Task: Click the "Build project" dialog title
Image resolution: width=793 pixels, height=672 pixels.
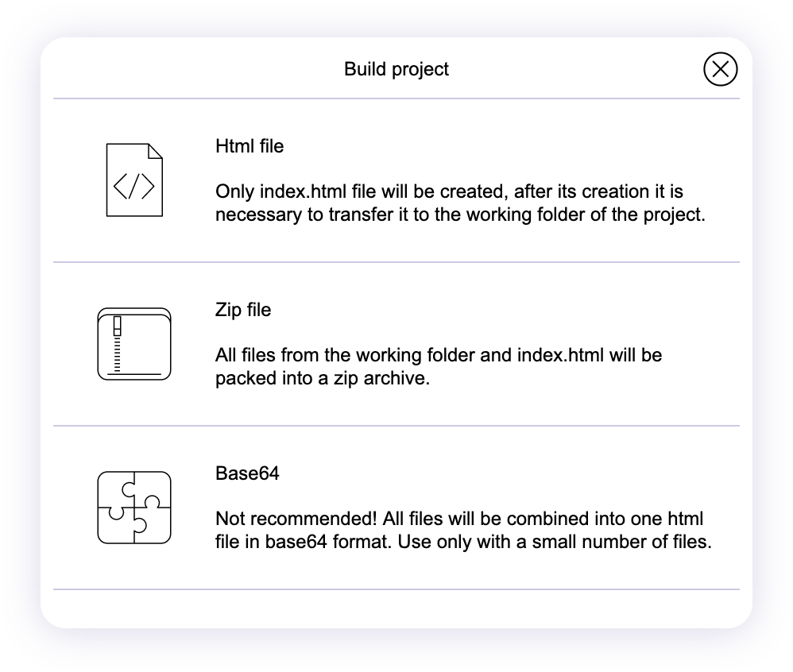Action: (396, 69)
